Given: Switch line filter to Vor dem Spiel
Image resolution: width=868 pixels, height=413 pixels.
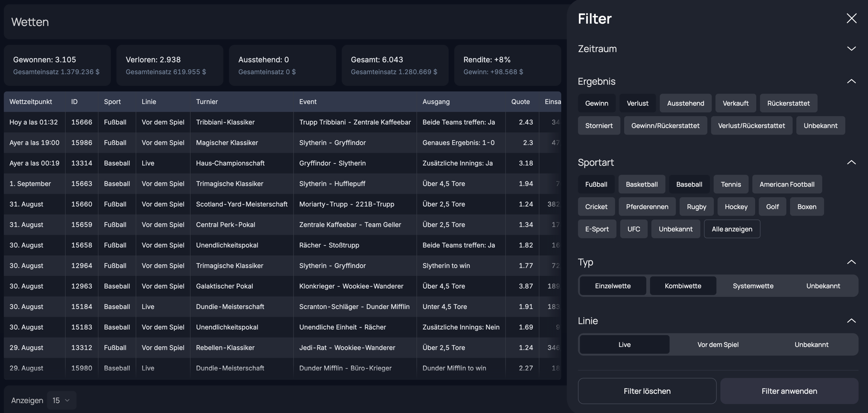Looking at the screenshot, I should 717,345.
